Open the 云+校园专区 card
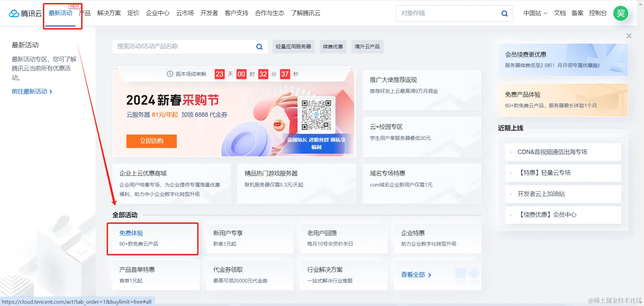The width and height of the screenshot is (644, 306). (422, 137)
